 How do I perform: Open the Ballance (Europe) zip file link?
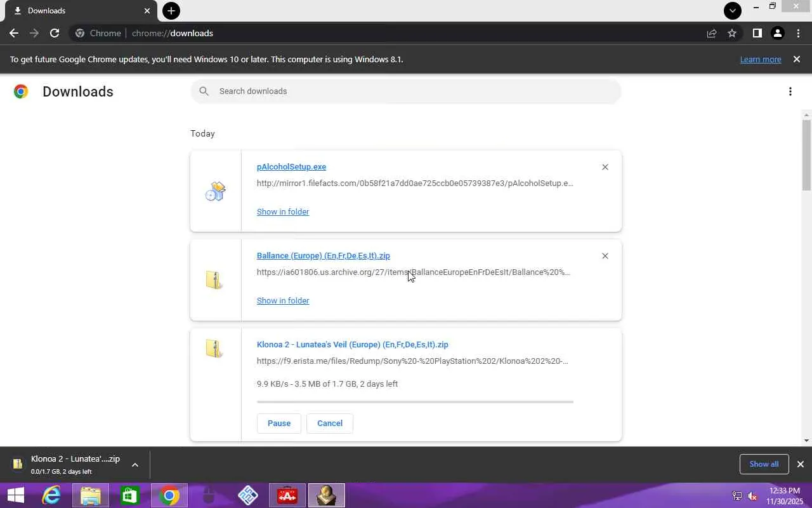[x=324, y=256]
